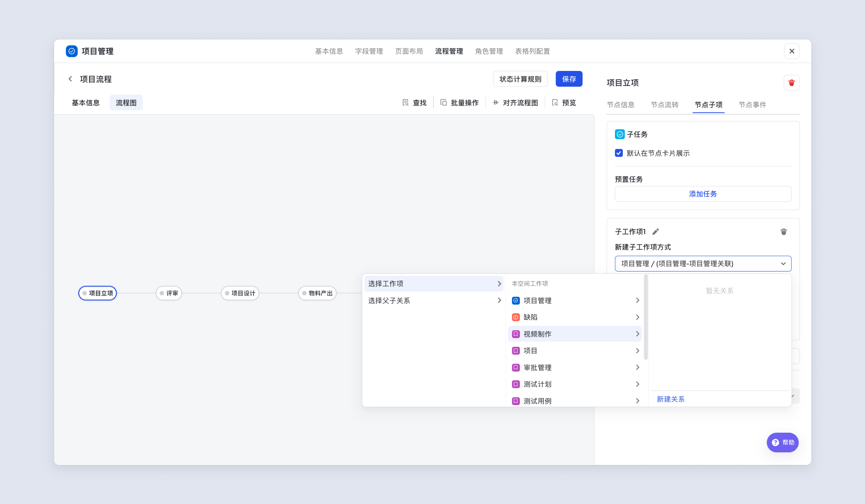Choose 选择工作项 menu entry

[x=433, y=284]
